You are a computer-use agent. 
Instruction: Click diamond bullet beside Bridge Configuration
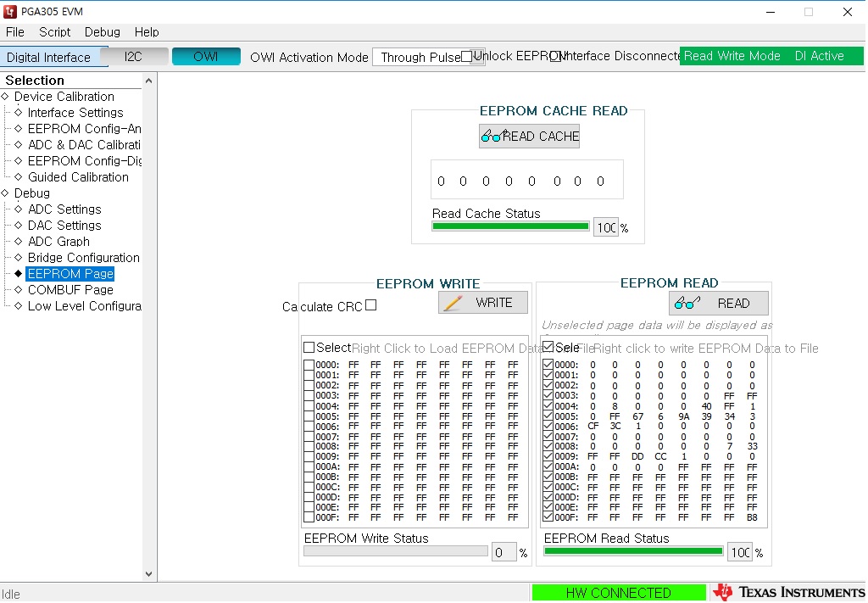pos(19,258)
